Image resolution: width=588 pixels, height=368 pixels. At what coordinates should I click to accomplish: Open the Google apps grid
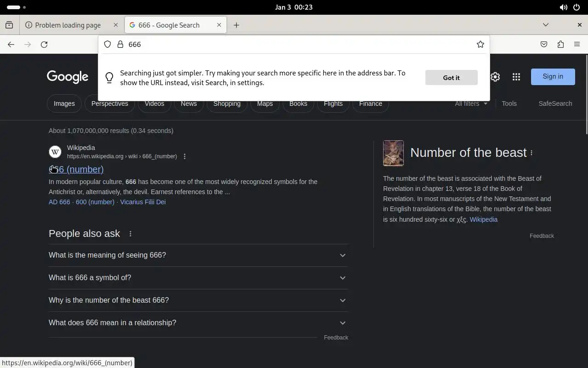[516, 77]
